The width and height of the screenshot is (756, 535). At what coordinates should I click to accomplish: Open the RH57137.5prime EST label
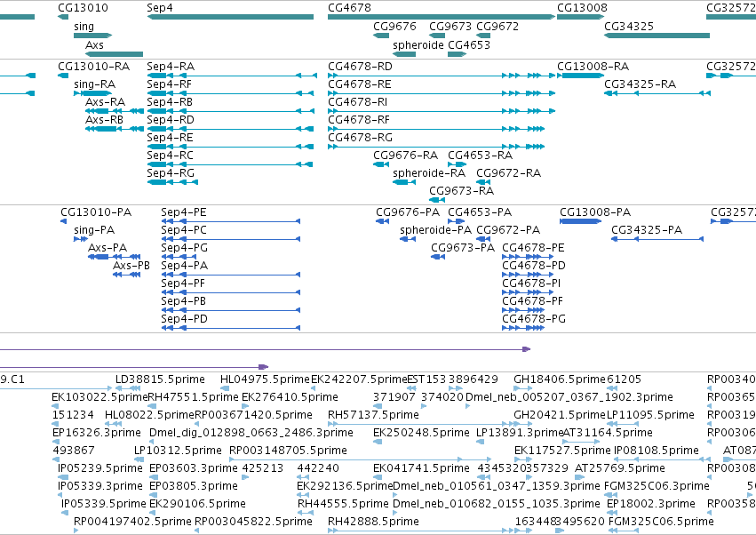(x=373, y=415)
